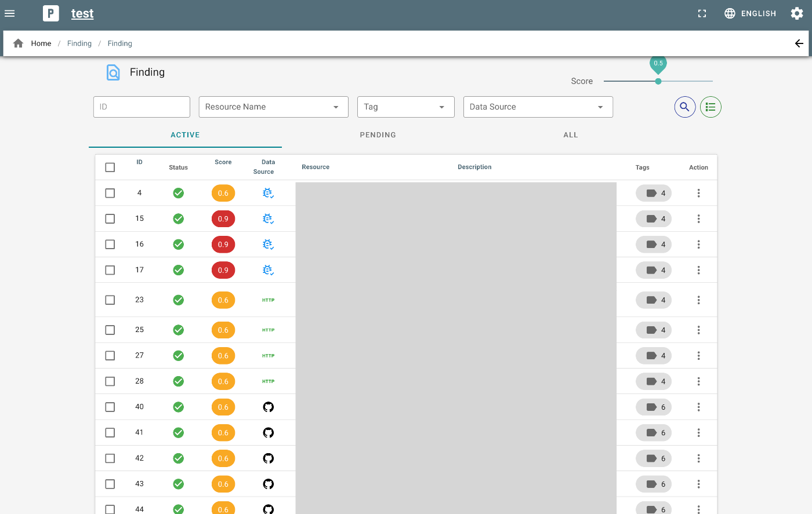Click the GitHub icon in row 43
This screenshot has width=812, height=514.
[268, 484]
